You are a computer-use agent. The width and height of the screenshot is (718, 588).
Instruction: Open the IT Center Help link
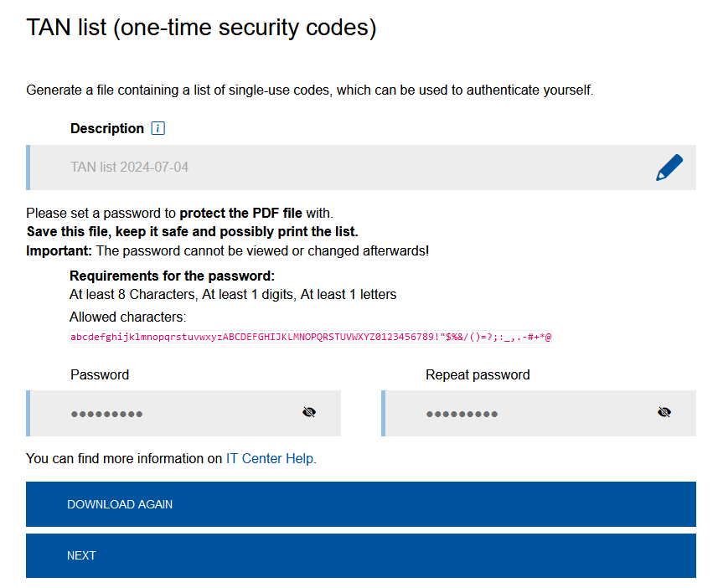tap(271, 459)
